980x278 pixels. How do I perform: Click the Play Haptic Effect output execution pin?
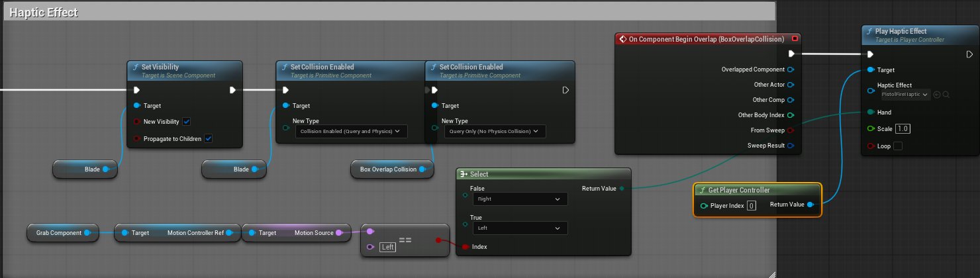[x=969, y=54]
